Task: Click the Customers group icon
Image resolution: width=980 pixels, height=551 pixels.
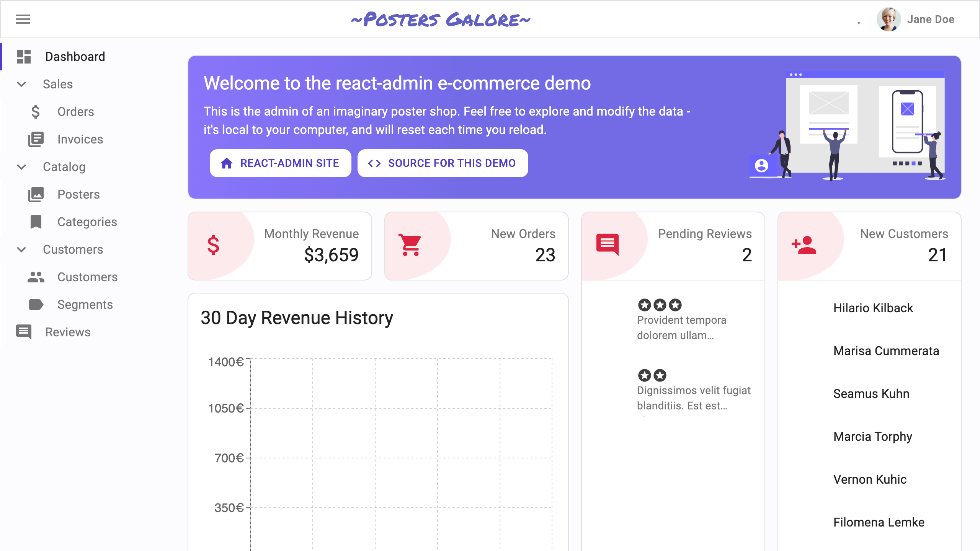Action: [36, 277]
